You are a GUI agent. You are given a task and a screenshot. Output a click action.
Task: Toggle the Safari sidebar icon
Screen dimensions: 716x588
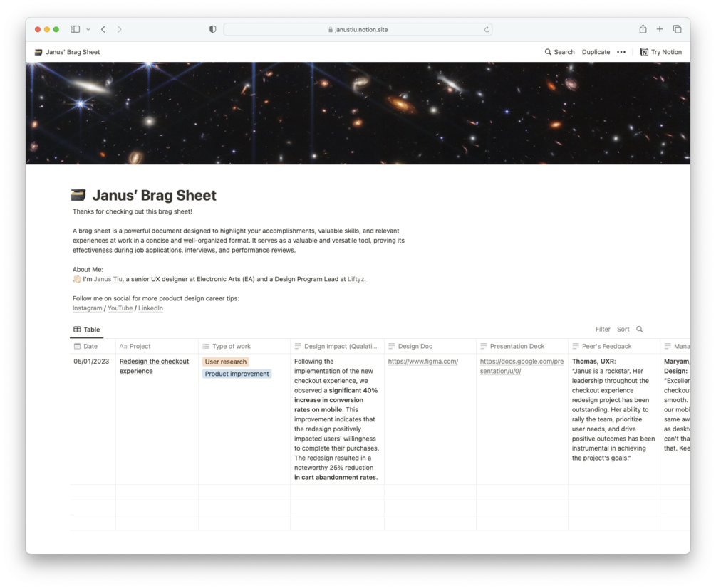pos(76,29)
